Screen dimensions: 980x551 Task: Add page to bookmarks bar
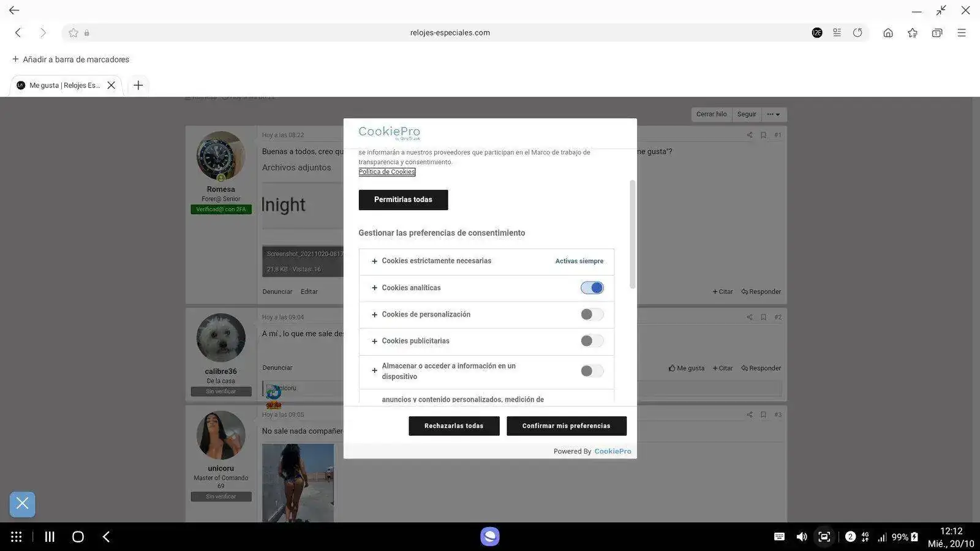coord(70,59)
